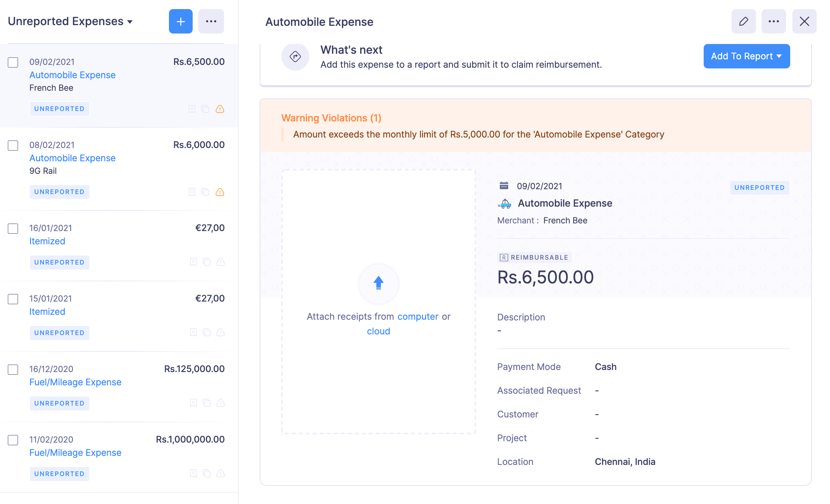Open more options beside the add button

click(x=211, y=22)
